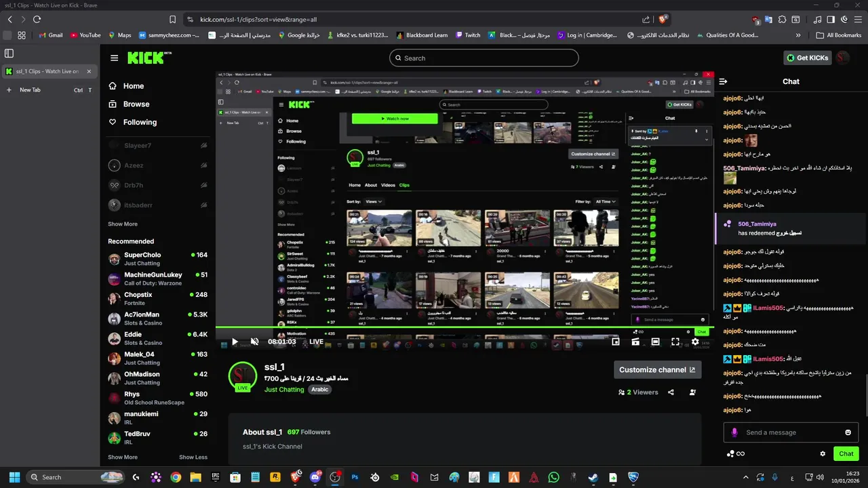Viewport: 868px width, 488px height.
Task: Show more recommended channels
Action: (x=123, y=457)
